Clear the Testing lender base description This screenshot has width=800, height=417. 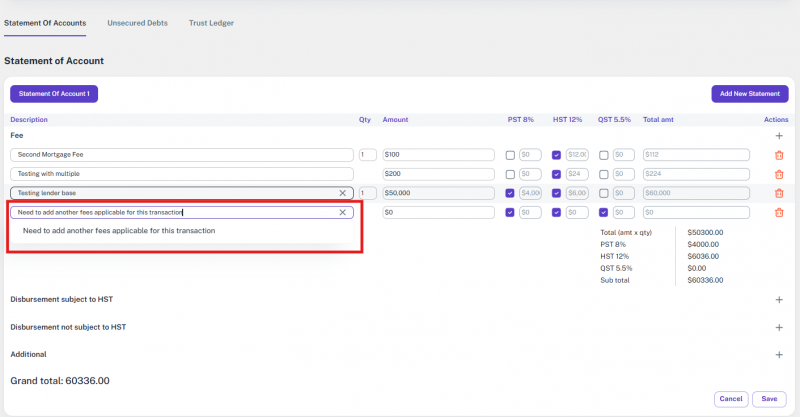343,193
